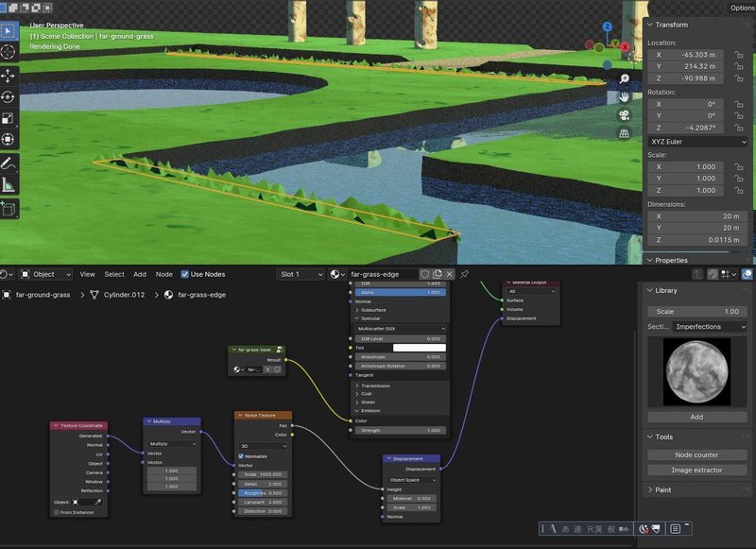Open the Add menu in node editor

point(140,274)
